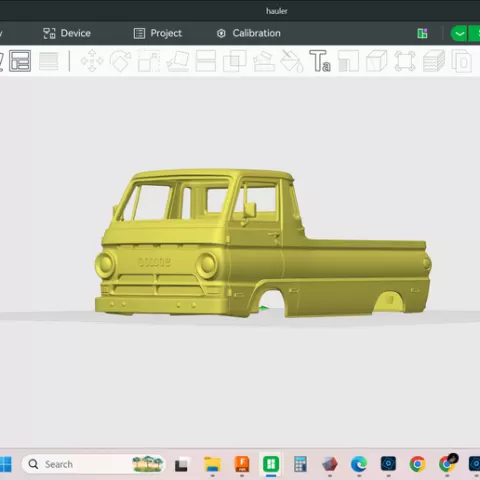The width and height of the screenshot is (480, 480).
Task: Select the Supports Painting brush tool
Action: click(264, 61)
